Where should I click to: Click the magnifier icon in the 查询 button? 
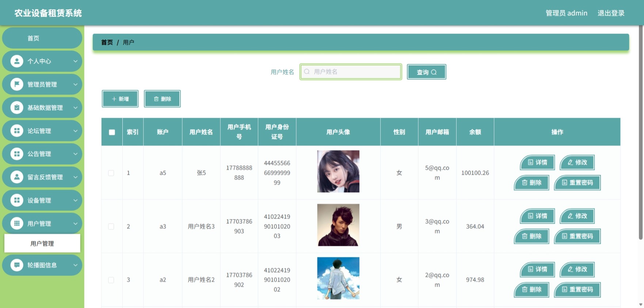tap(434, 72)
